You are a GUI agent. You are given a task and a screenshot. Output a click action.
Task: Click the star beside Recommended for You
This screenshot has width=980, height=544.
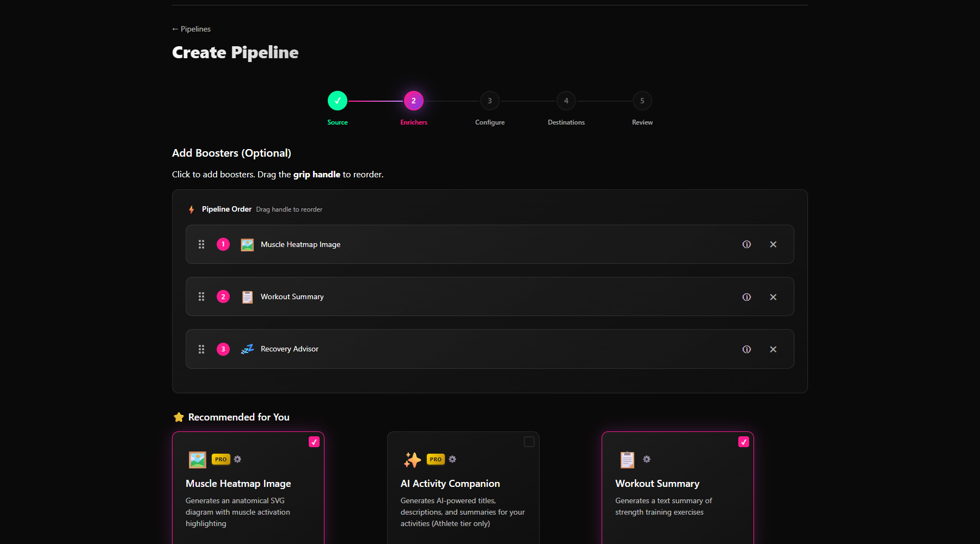point(179,417)
